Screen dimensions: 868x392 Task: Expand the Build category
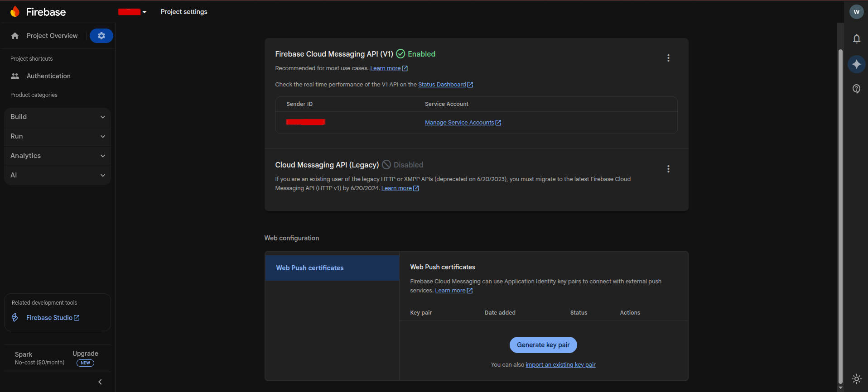(58, 117)
